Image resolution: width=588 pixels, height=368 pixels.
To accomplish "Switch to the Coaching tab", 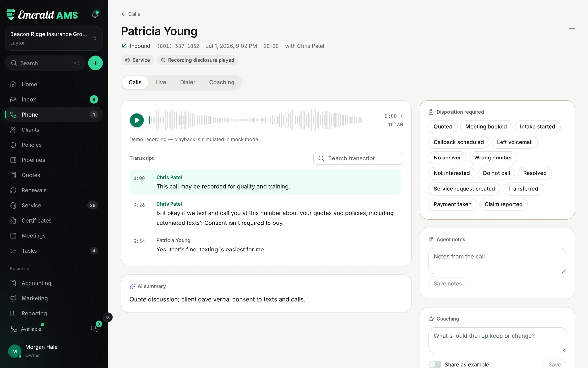I will [221, 82].
